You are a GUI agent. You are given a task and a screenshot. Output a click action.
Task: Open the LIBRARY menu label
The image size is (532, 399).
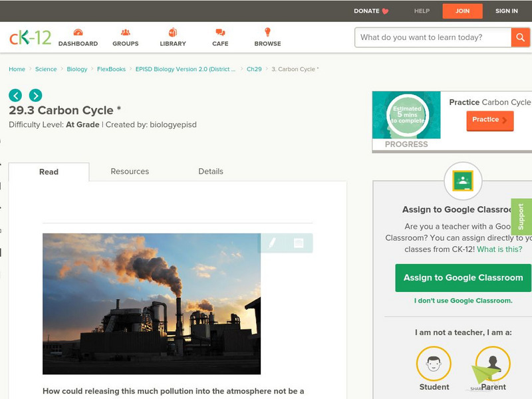click(x=173, y=44)
